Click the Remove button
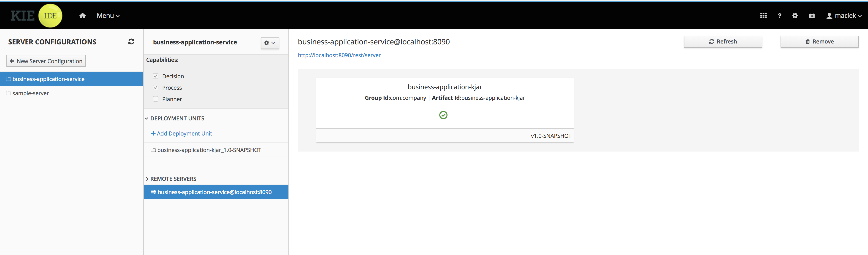Screen dimensions: 868x255 click(x=819, y=41)
